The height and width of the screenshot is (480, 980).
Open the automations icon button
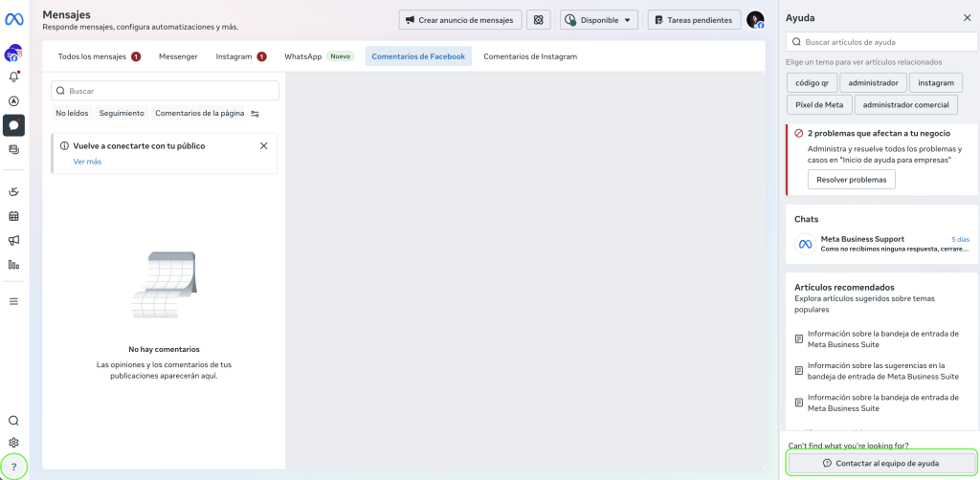tap(538, 20)
